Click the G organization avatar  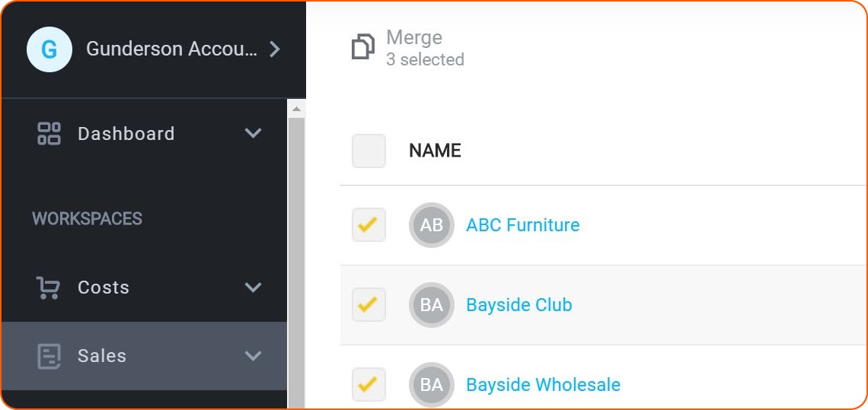[x=49, y=49]
